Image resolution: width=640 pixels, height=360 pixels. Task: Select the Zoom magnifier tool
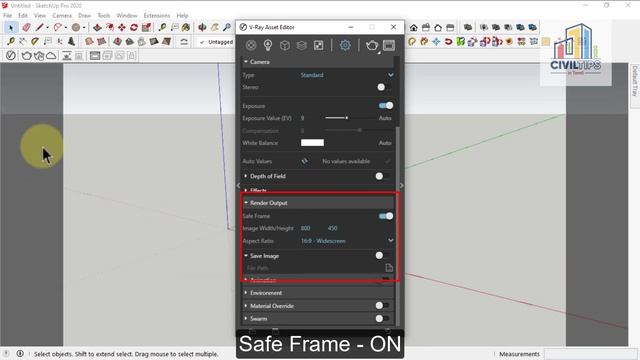[x=227, y=27]
